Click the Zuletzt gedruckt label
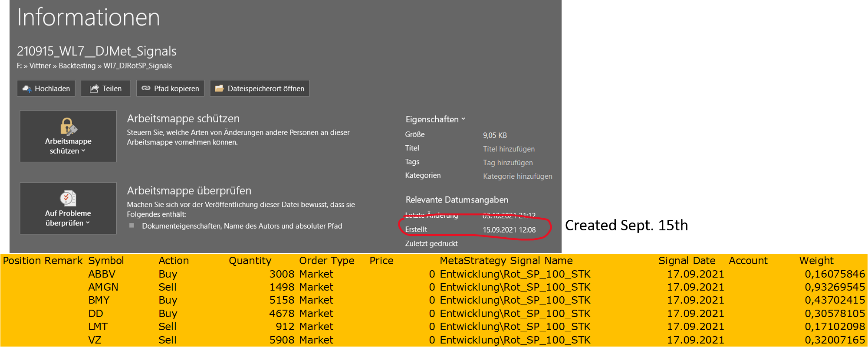This screenshot has height=347, width=868. click(x=431, y=244)
